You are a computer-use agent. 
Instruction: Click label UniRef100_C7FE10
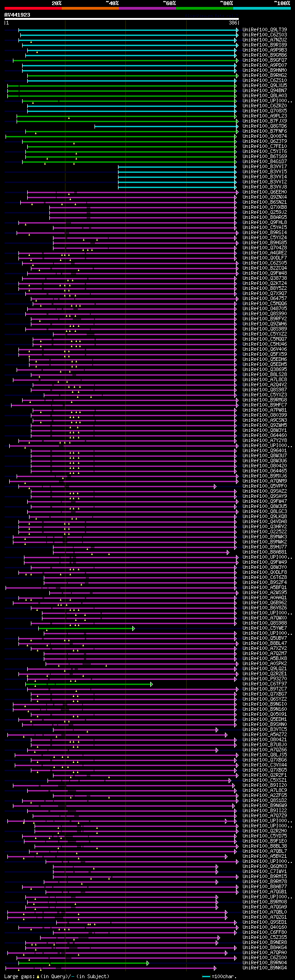[x=265, y=147]
